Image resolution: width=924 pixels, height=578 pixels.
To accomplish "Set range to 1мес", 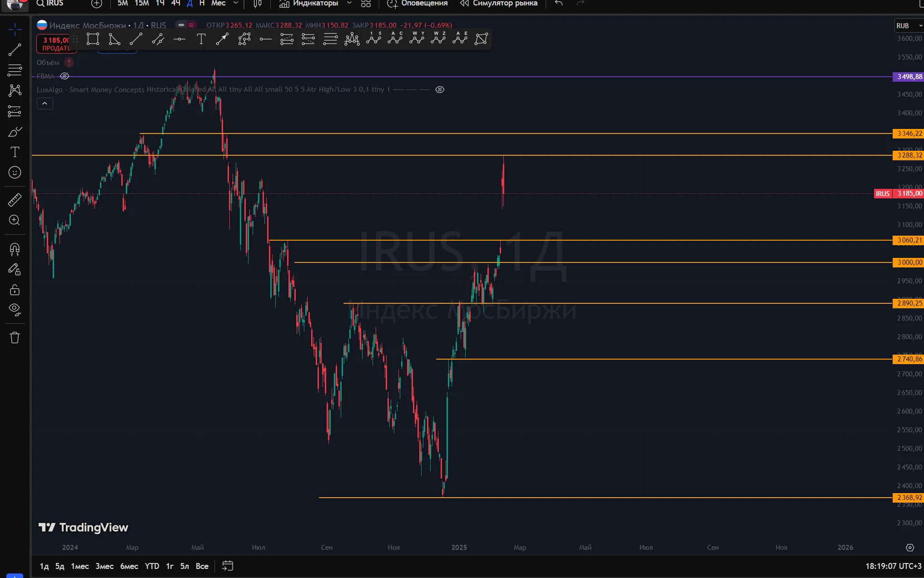I will 80,566.
